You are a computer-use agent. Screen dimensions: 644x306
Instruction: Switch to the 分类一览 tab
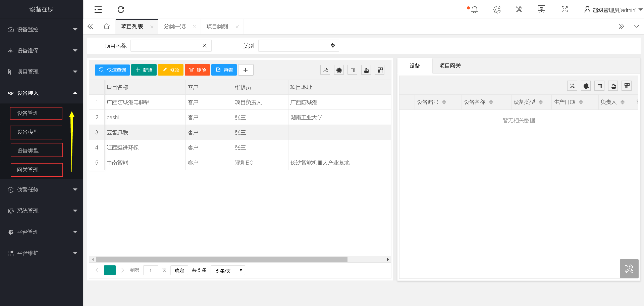[x=175, y=27]
